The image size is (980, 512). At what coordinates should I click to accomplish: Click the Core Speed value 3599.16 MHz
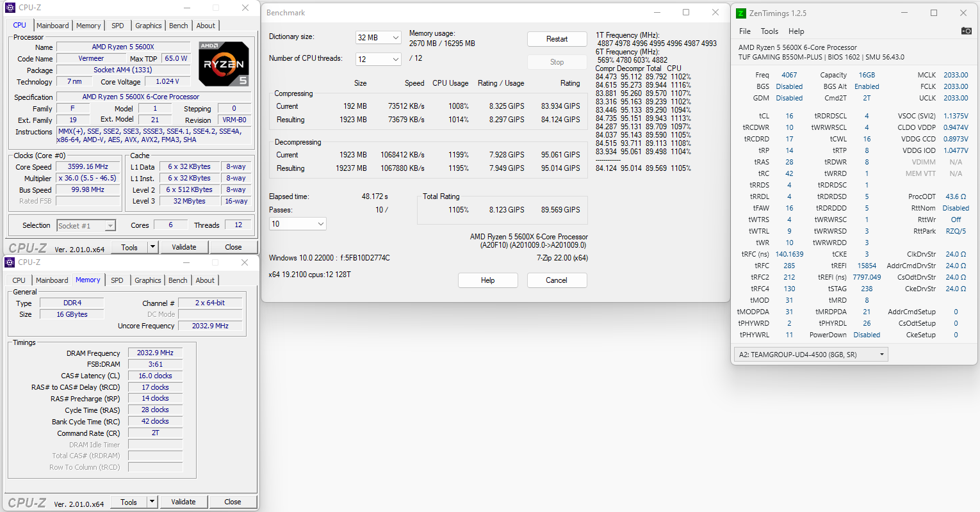(x=88, y=166)
